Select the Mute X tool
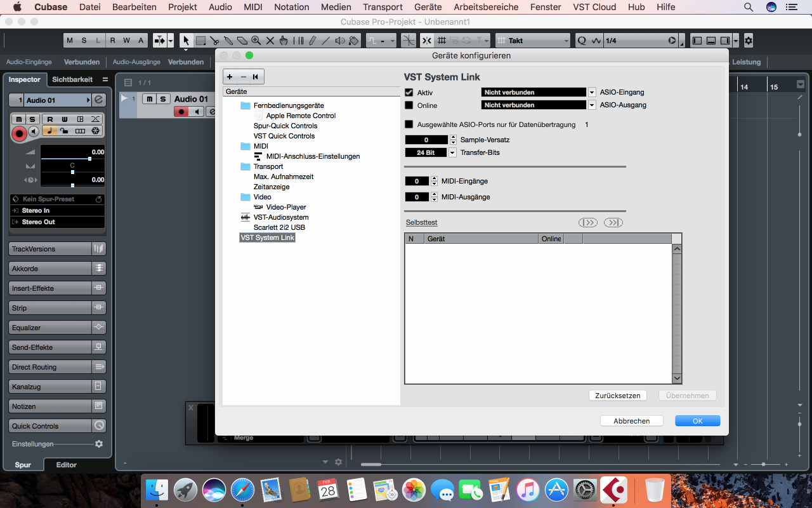Screen dimensions: 812x508 [270, 41]
